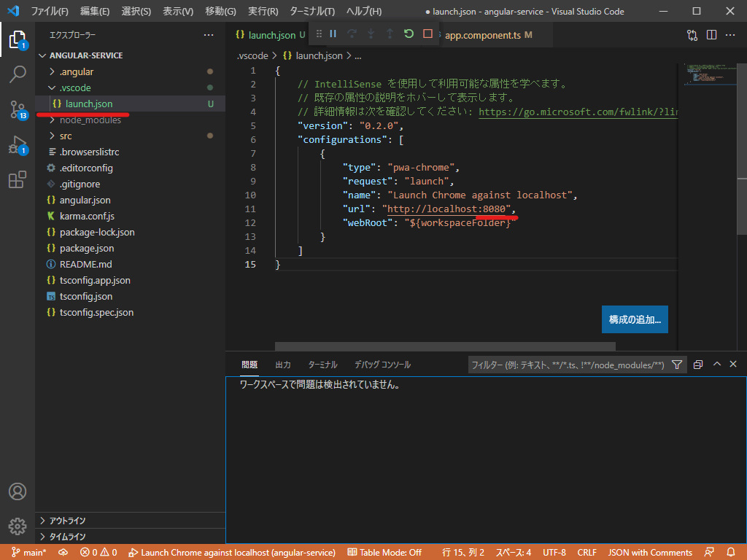This screenshot has height=560, width=747.
Task: Open the Run menu
Action: pos(263,11)
